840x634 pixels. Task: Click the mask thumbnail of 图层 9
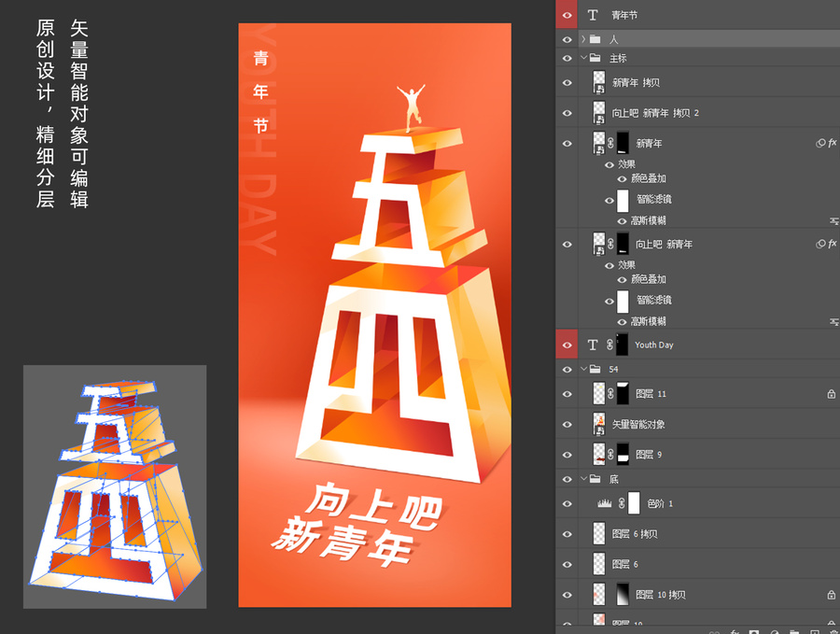coord(623,455)
